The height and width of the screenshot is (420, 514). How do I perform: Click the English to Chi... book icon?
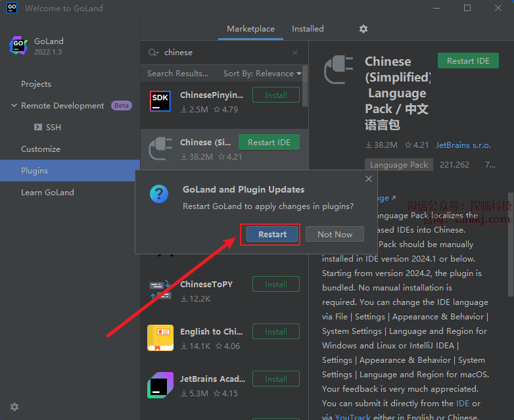160,338
